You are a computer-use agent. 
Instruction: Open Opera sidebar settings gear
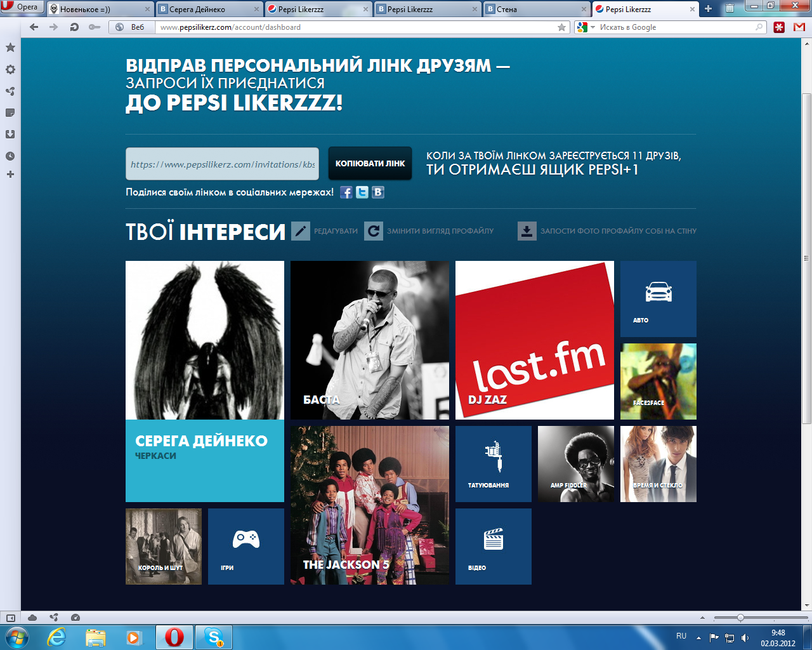click(10, 69)
